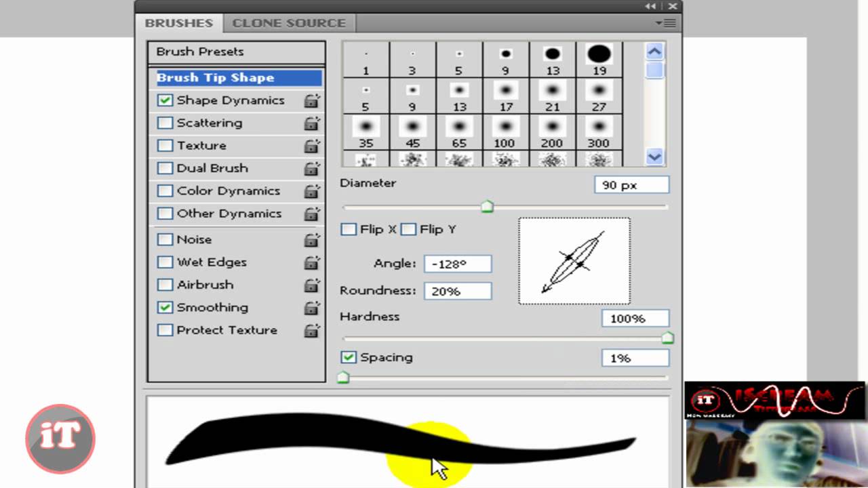
Task: Click the lock icon beside Smoothing
Action: point(311,308)
